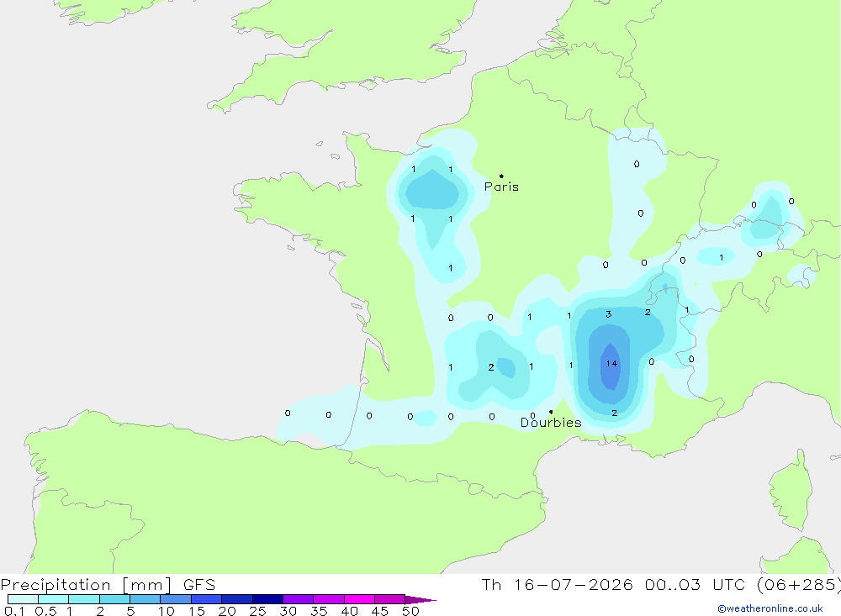The width and height of the screenshot is (841, 616).
Task: Click the legend scale value 50
Action: pos(411,611)
